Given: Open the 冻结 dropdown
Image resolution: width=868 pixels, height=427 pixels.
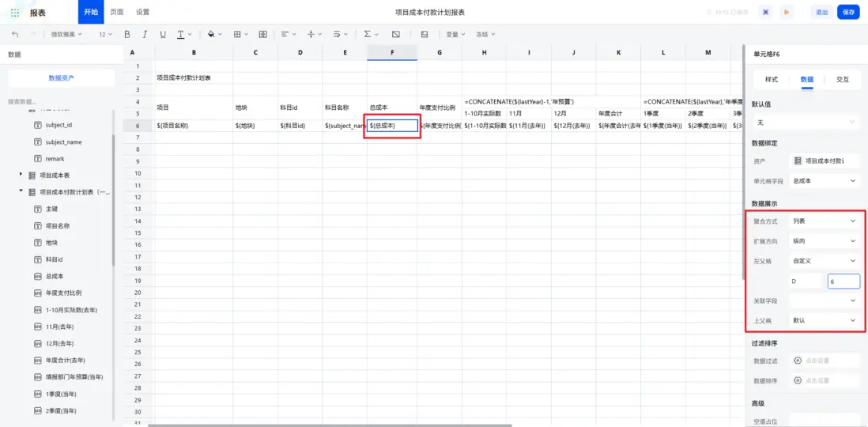Looking at the screenshot, I should (485, 34).
